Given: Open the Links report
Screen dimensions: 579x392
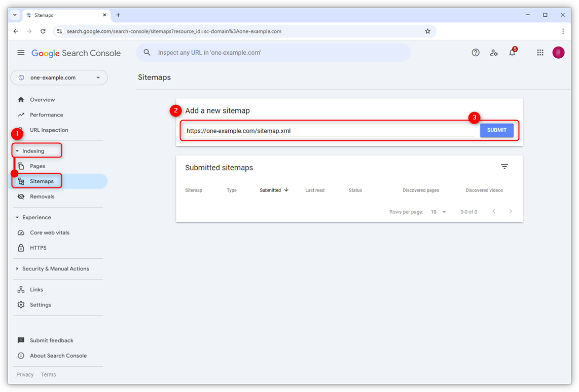Looking at the screenshot, I should coord(35,289).
